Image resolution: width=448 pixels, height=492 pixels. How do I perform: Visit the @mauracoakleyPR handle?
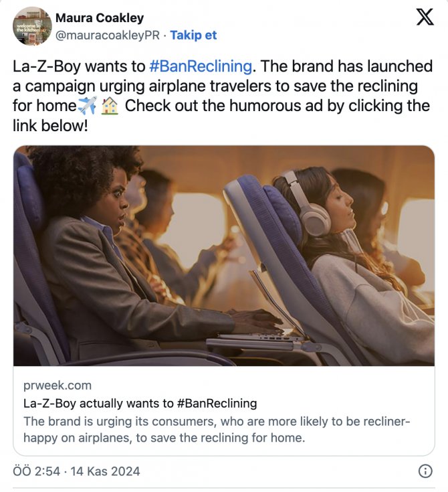pyautogui.click(x=108, y=35)
